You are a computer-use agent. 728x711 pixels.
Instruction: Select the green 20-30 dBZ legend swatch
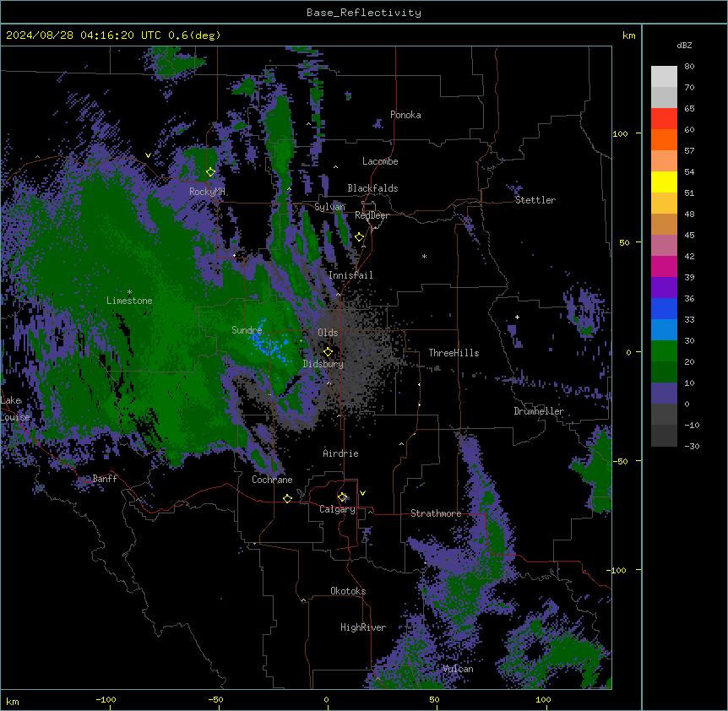(664, 351)
